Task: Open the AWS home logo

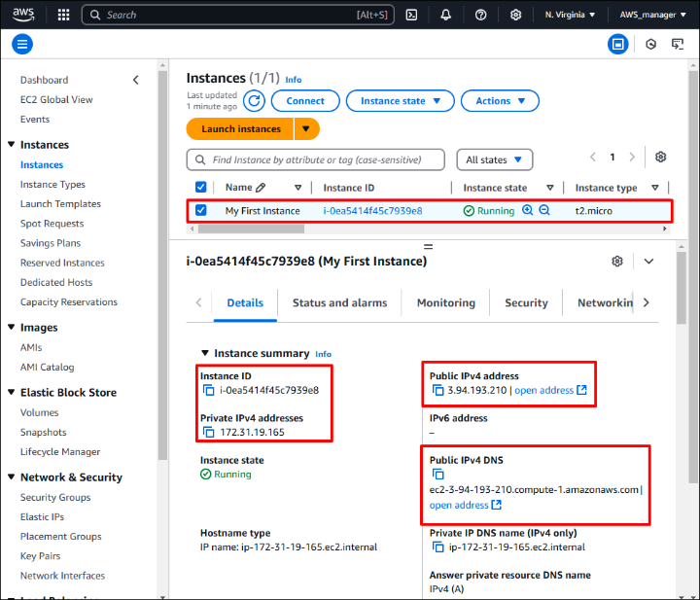Action: click(23, 15)
